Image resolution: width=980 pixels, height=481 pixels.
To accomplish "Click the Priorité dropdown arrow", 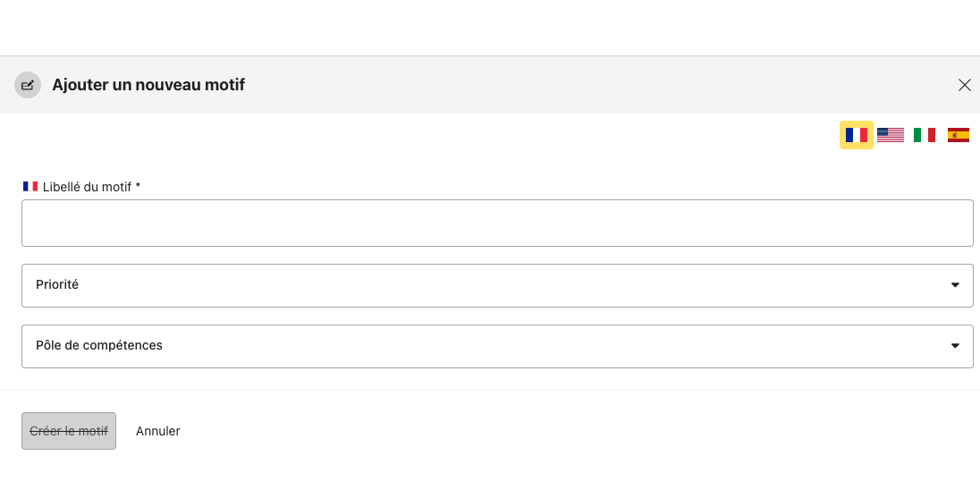I will pyautogui.click(x=955, y=285).
